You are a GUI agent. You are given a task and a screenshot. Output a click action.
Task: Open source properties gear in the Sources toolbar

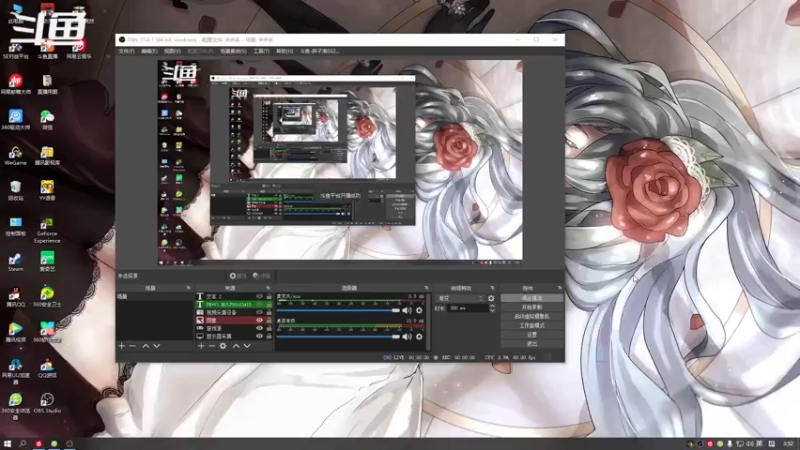[x=223, y=346]
